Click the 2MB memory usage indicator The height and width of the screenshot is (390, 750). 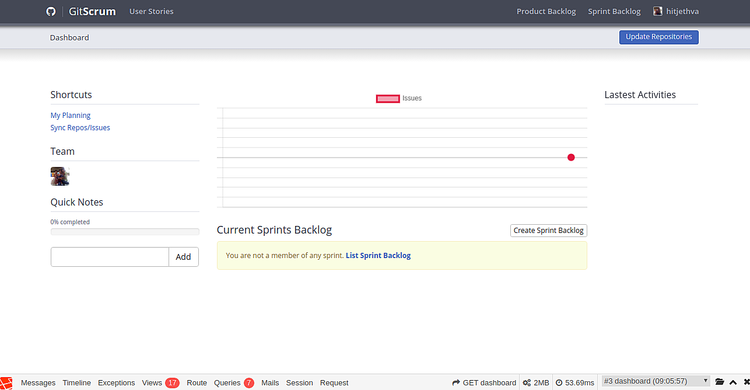point(536,383)
